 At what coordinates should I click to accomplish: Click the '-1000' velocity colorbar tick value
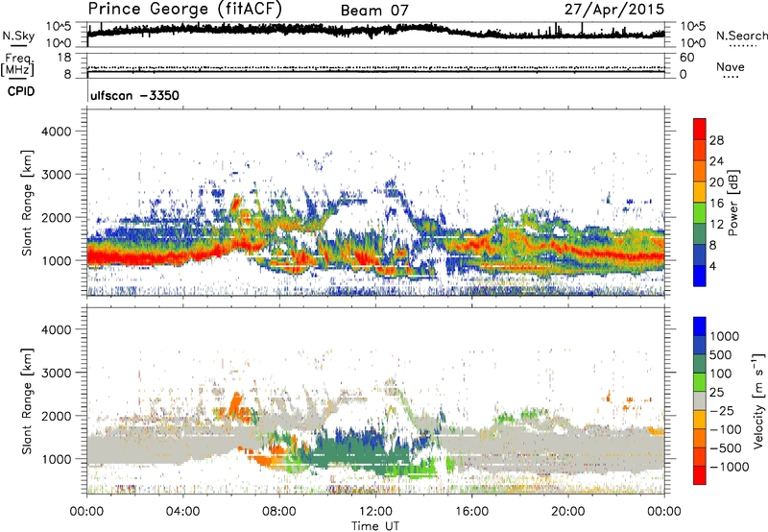(730, 467)
